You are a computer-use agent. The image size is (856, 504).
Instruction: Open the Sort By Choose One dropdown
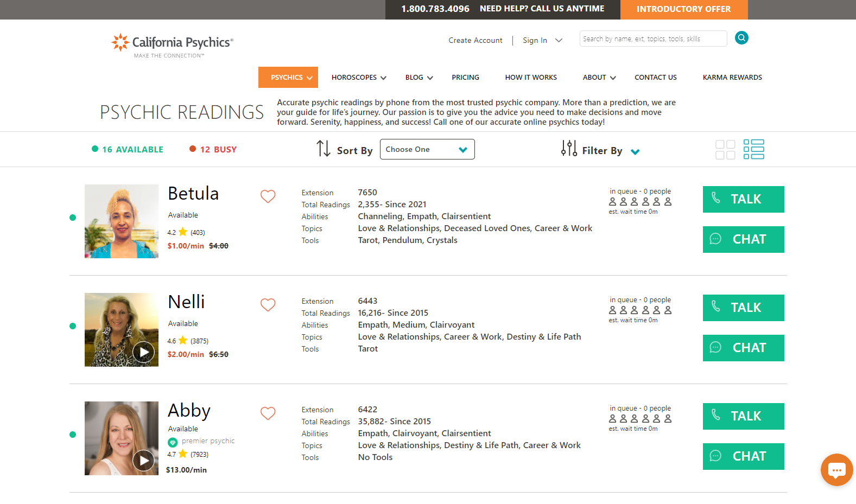tap(427, 149)
